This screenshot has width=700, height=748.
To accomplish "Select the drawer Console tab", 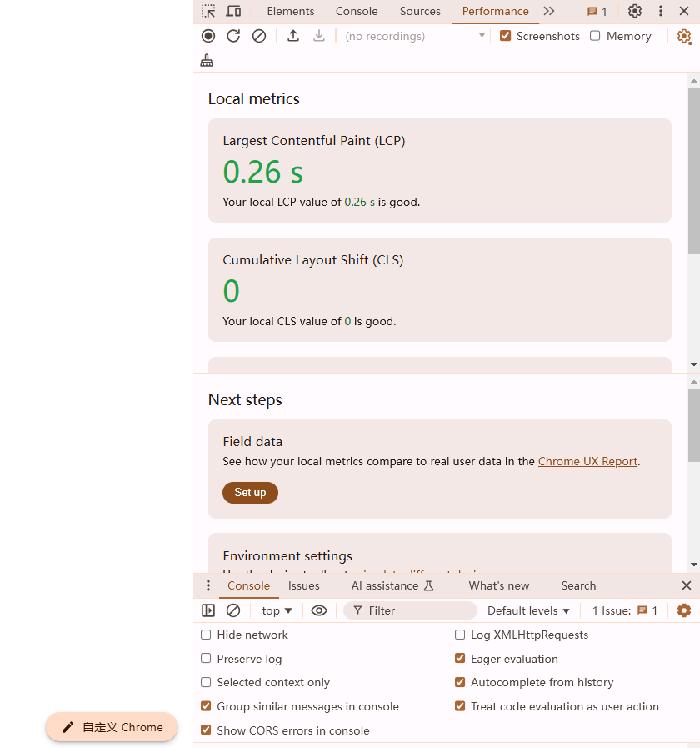I will 248,585.
